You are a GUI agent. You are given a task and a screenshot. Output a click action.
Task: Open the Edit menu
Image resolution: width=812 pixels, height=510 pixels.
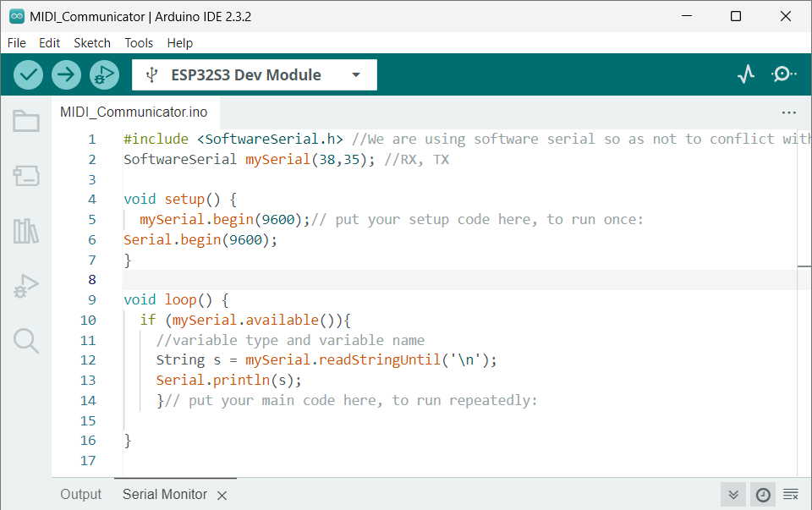click(49, 43)
